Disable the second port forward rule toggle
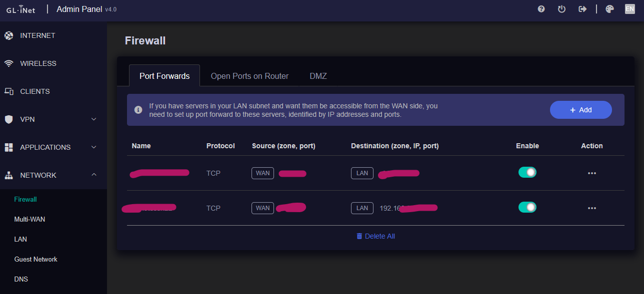 click(527, 207)
